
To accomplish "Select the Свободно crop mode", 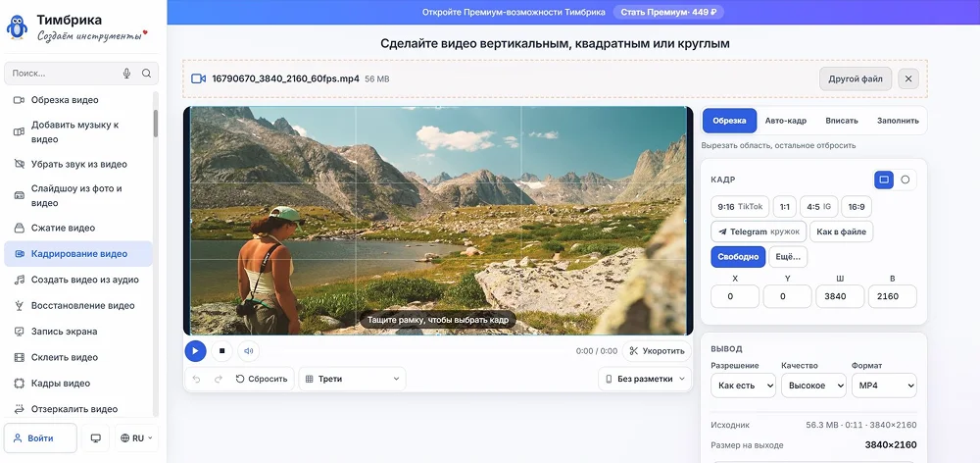I will [x=738, y=257].
